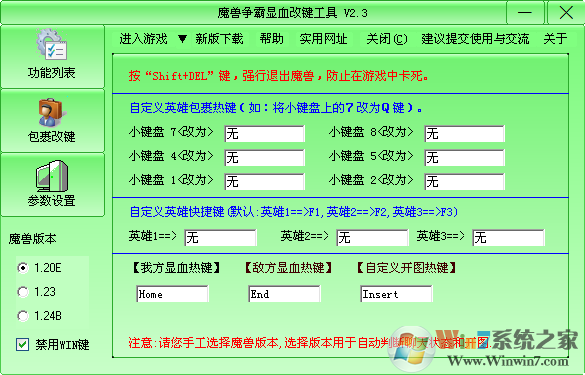Expand the dropdown arrow beside 进入游戏
Image resolution: width=585 pixels, height=375 pixels.
(182, 39)
